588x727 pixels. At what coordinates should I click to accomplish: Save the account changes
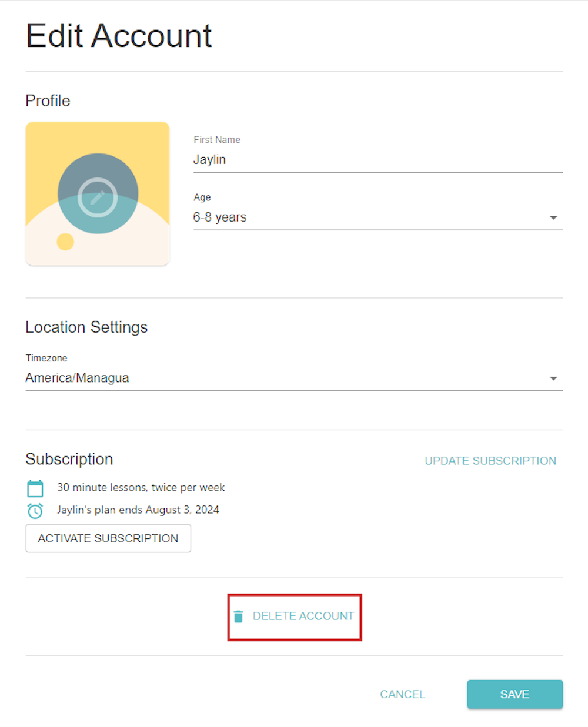[x=514, y=694]
